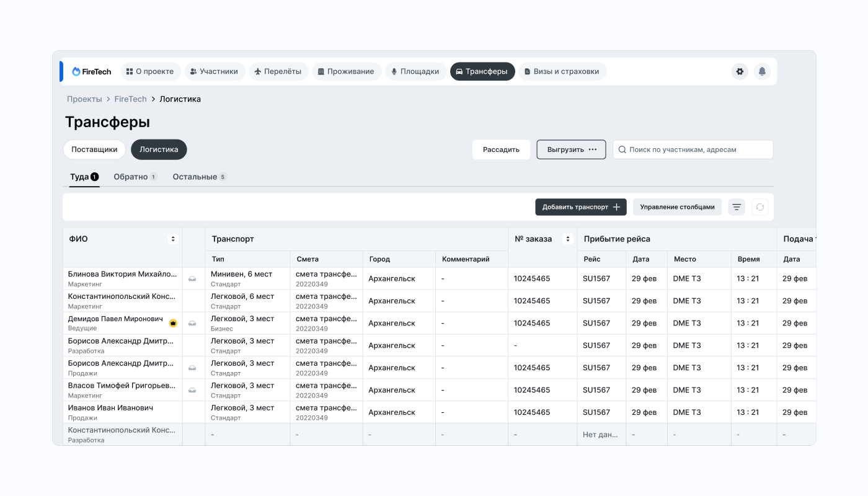Open settings via the gear icon
This screenshot has height=496, width=868.
[x=740, y=71]
